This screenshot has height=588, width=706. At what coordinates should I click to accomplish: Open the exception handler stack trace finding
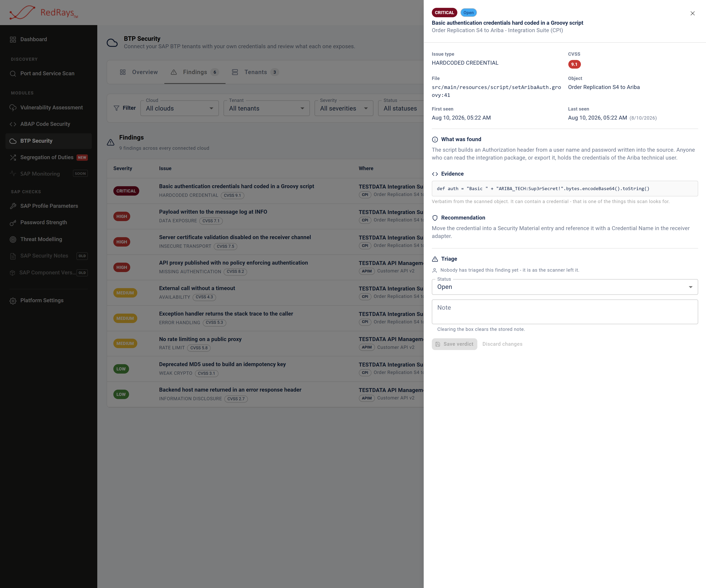265,318
